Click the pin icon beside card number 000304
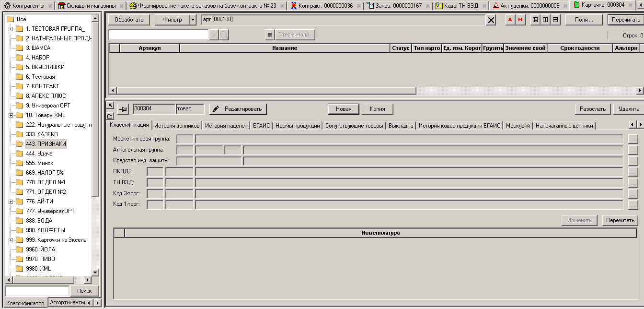Viewport: 644px width, 309px height. click(x=123, y=109)
